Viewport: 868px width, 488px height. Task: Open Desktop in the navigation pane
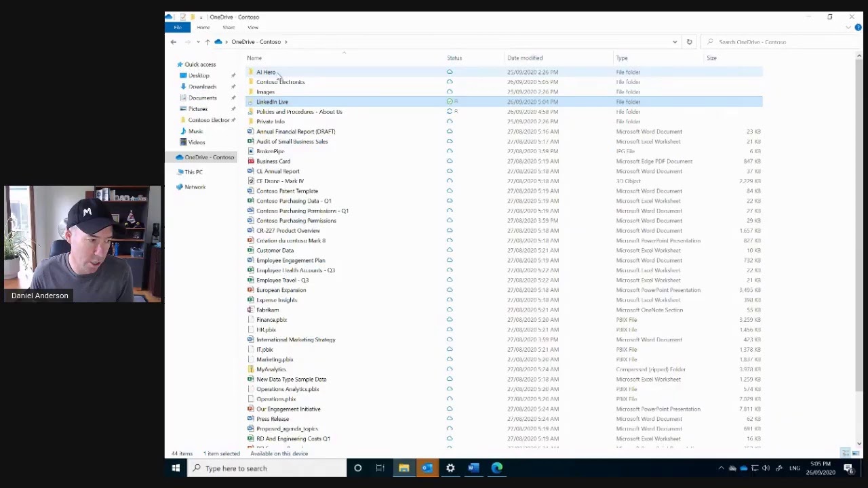pos(199,75)
